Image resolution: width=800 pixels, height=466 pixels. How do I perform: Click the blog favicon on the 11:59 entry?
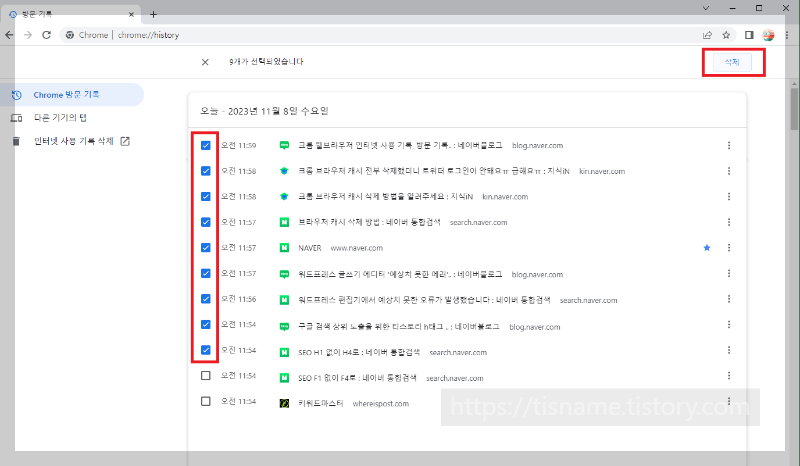pos(284,145)
